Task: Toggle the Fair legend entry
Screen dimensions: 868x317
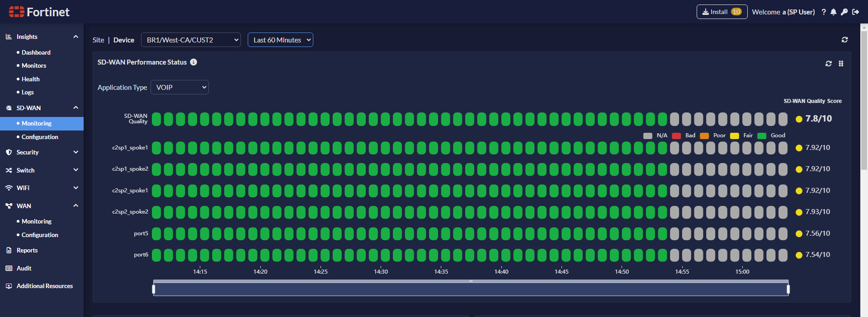Action: 741,135
